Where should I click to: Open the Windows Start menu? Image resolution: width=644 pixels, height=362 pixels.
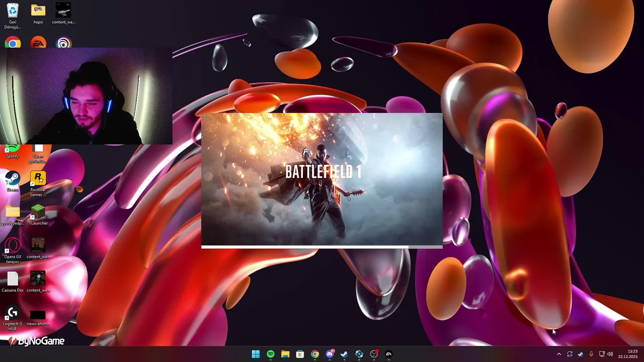256,354
